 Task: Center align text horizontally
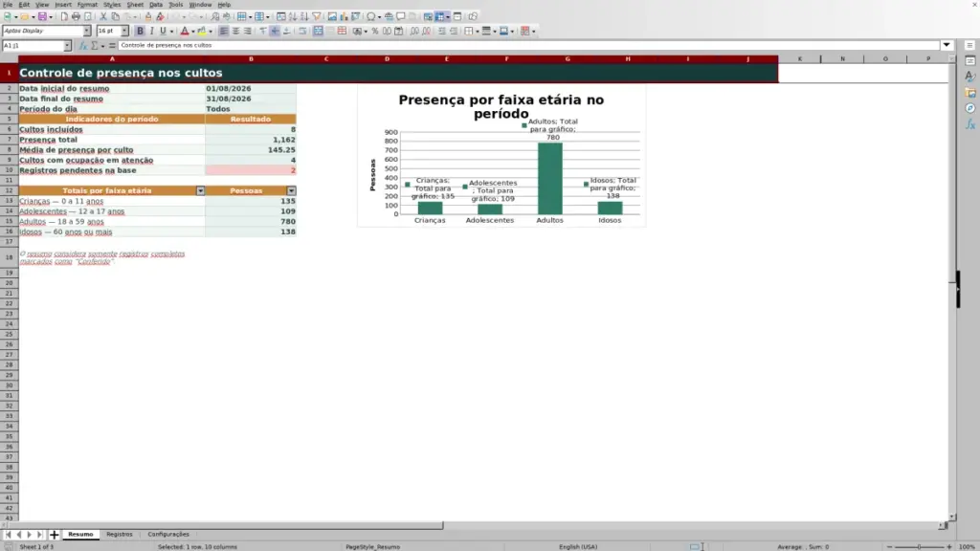coord(235,31)
